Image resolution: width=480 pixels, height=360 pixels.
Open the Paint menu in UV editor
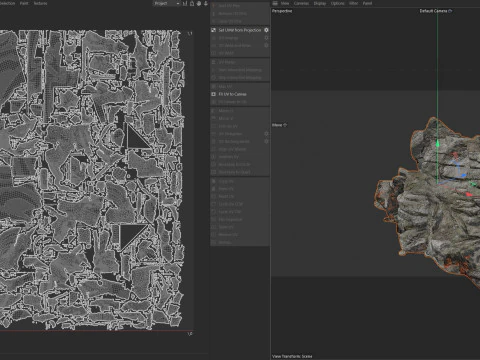click(24, 3)
